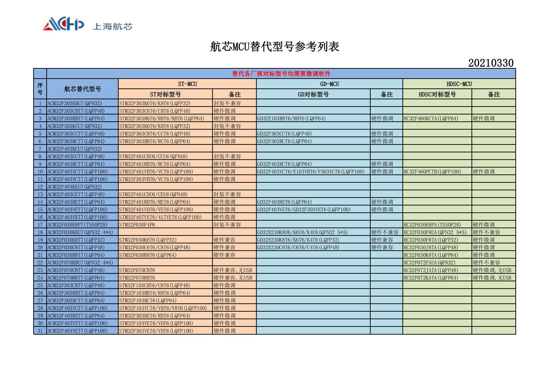Select cell STM32F401CBU6/CCU6(QFN48)
The width and height of the screenshot is (555, 392).
[165, 156]
